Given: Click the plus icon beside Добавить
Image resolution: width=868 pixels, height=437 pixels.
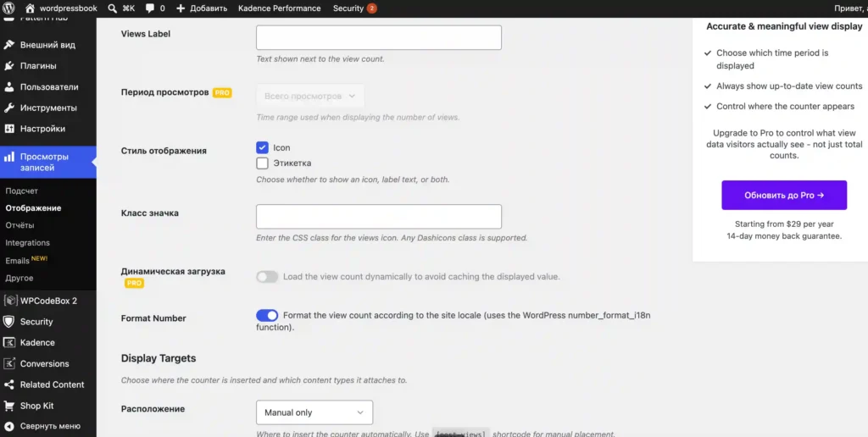Looking at the screenshot, I should coord(181,8).
